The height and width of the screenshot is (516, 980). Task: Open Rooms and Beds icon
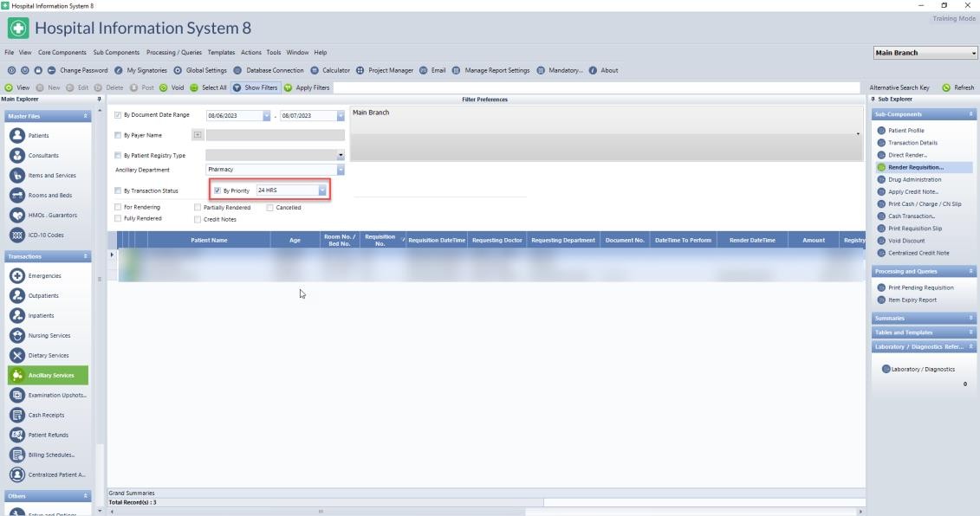[16, 195]
